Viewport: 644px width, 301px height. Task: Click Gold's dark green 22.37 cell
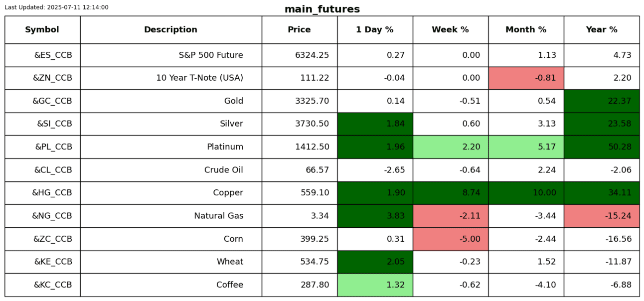pos(601,101)
